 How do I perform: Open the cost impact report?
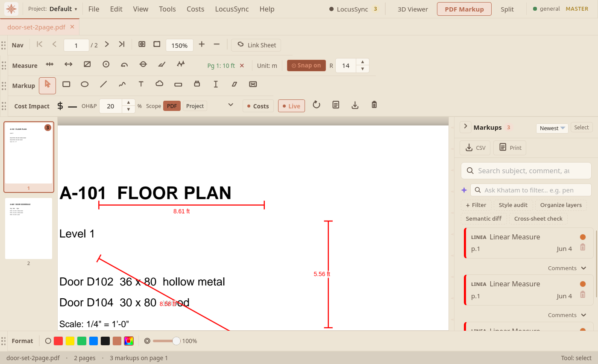click(x=336, y=105)
